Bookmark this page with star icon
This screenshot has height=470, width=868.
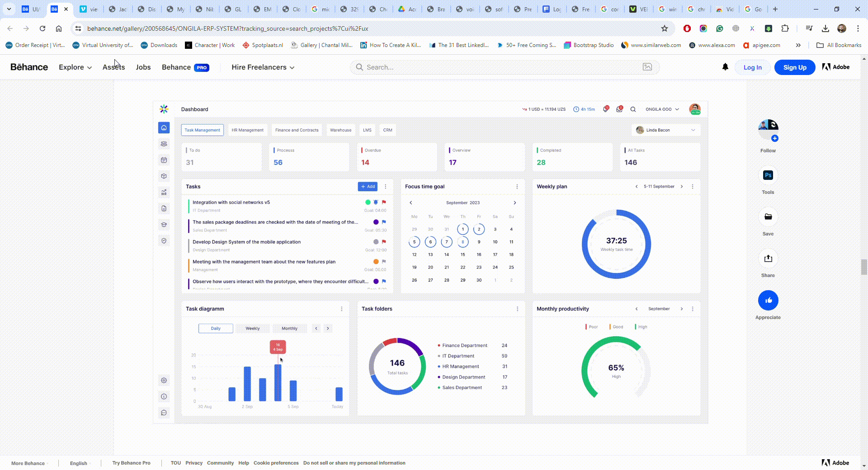664,28
